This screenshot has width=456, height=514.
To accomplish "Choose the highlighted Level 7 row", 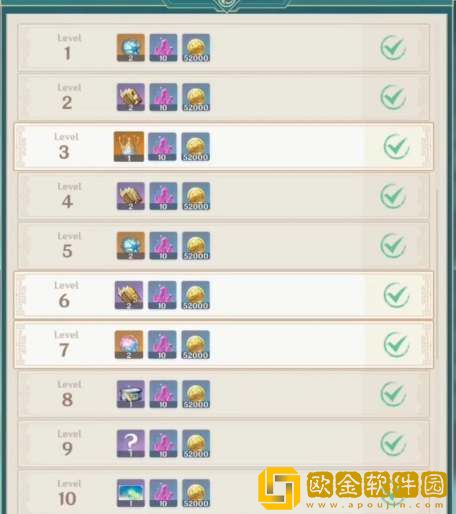I will point(224,345).
